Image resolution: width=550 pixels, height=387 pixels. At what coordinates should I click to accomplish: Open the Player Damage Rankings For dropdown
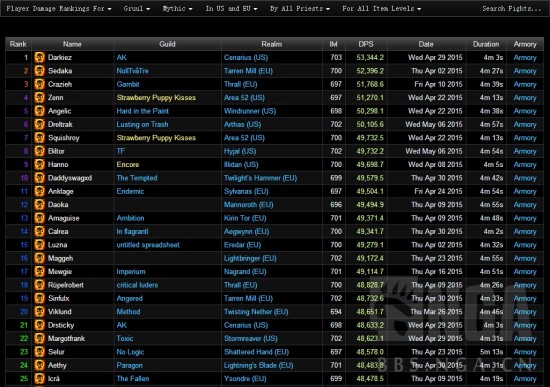(x=59, y=8)
